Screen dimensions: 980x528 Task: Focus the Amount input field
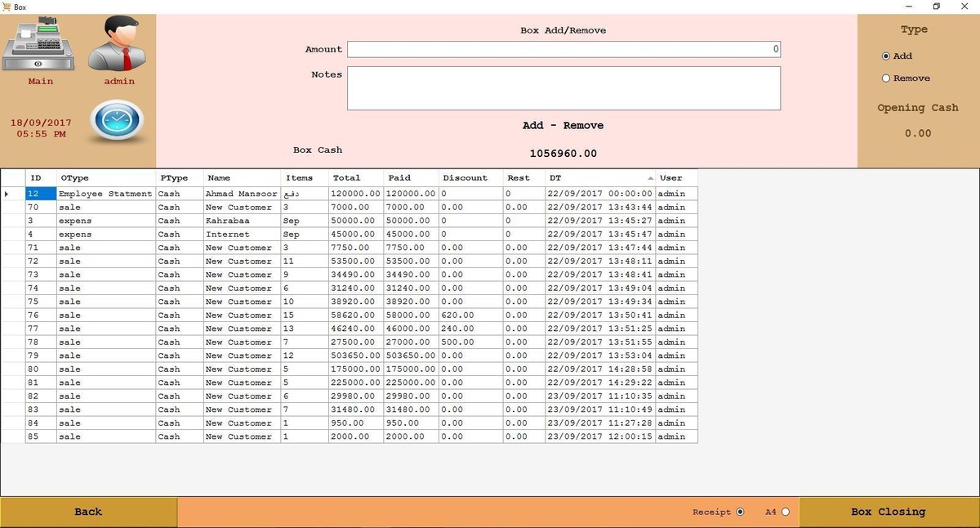tap(563, 50)
